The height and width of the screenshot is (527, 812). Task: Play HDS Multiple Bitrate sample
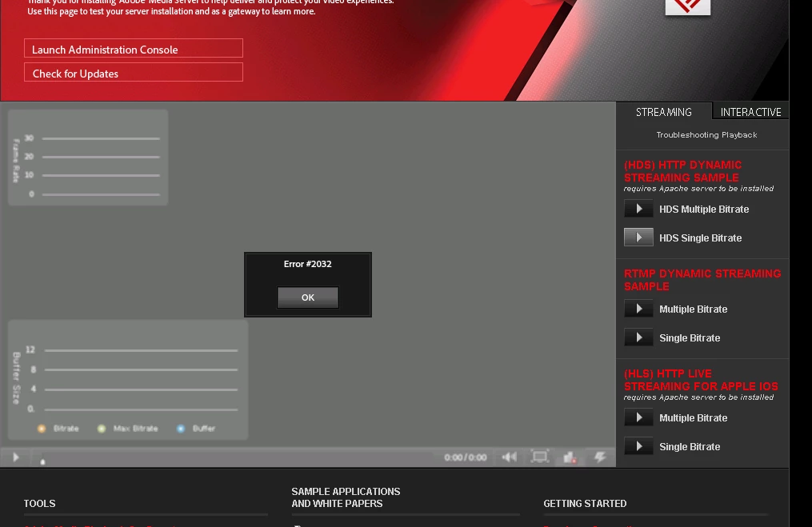pos(638,209)
